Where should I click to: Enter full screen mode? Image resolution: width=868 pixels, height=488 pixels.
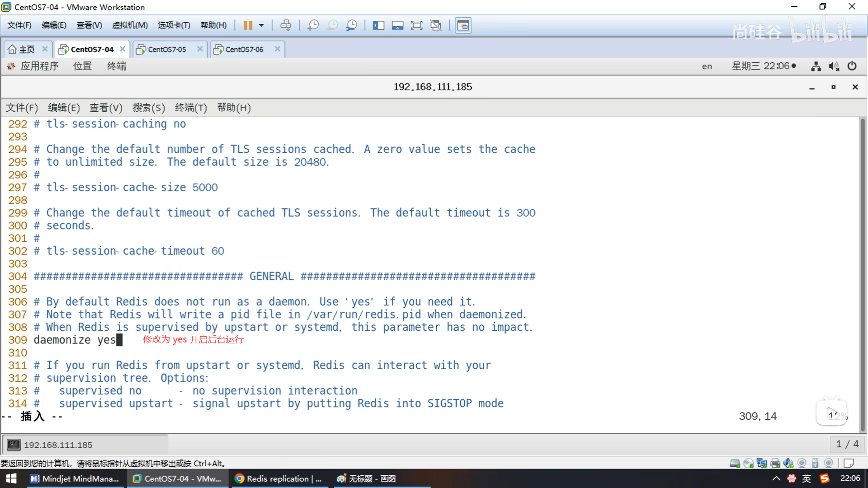coord(416,25)
